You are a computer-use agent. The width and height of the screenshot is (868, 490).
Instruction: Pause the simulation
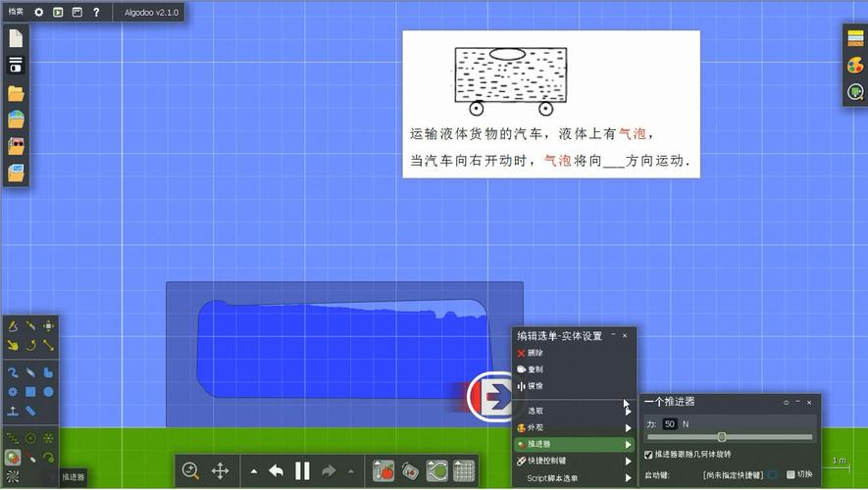coord(302,471)
